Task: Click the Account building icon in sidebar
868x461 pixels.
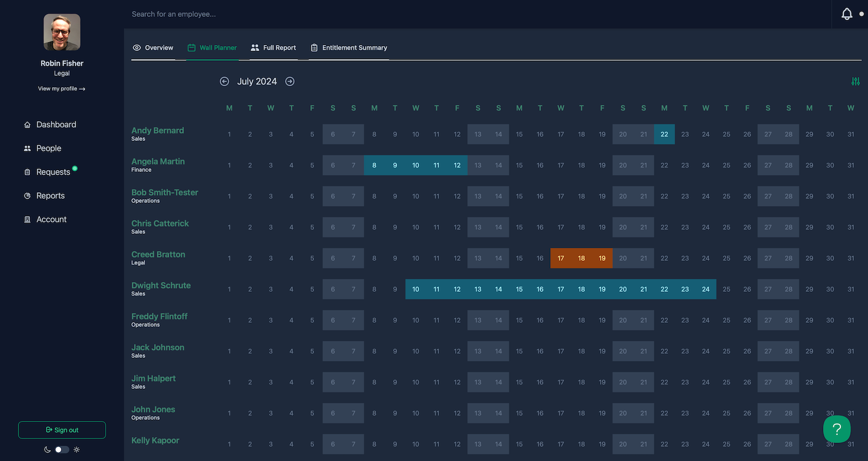Action: click(27, 220)
